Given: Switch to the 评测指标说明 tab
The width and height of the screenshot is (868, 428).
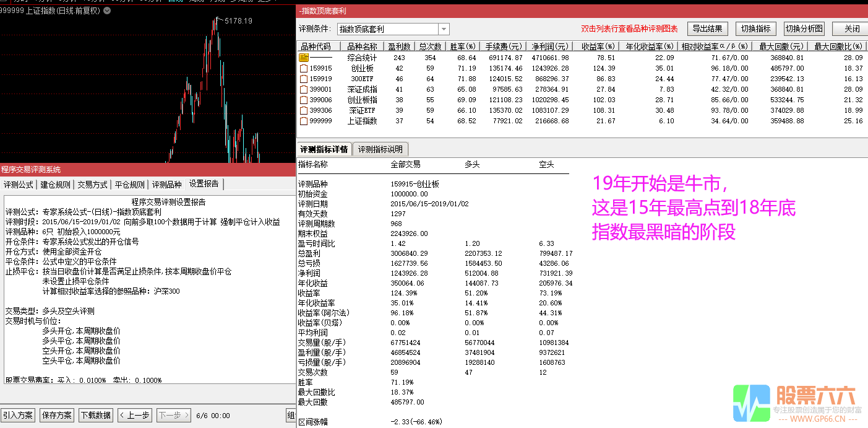Looking at the screenshot, I should [382, 149].
